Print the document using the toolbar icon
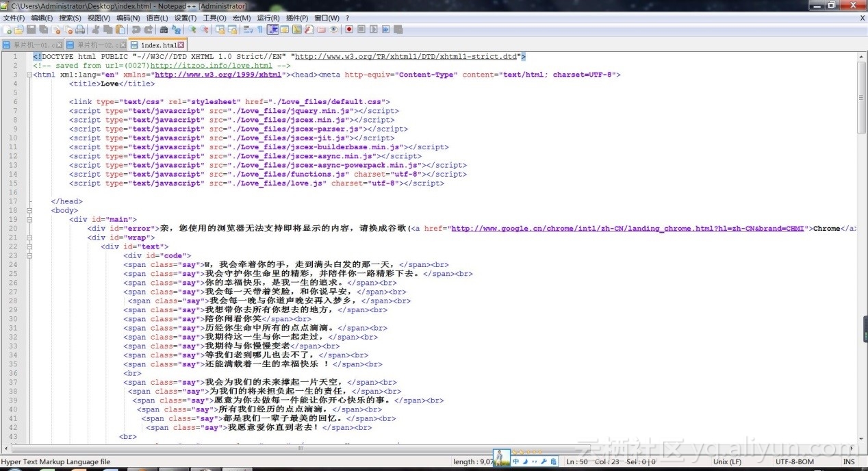868x471 pixels. point(79,30)
